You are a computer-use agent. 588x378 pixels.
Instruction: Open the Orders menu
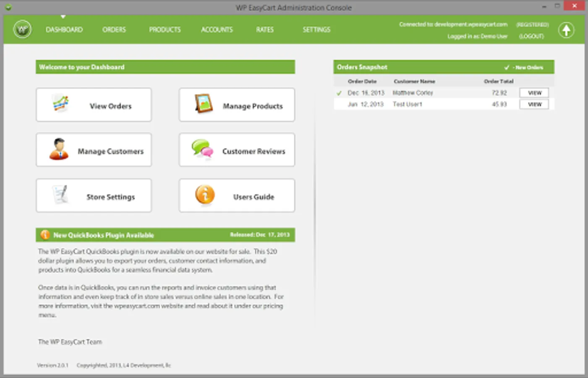(114, 29)
